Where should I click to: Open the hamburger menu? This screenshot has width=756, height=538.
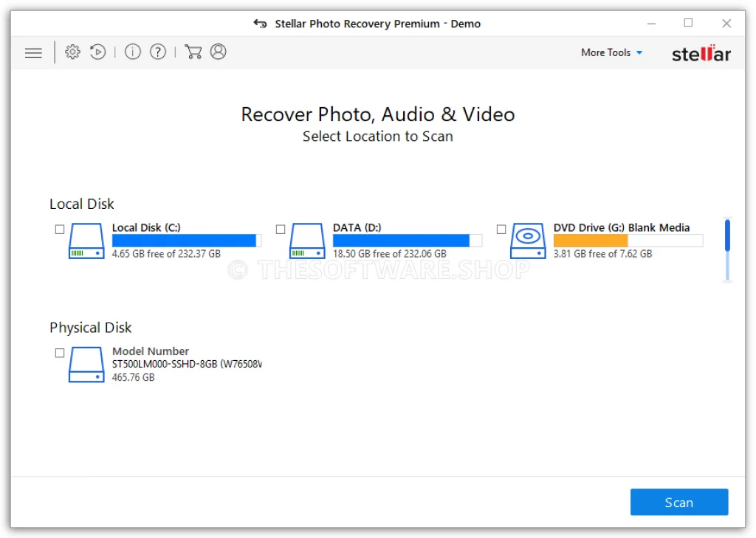coord(33,52)
